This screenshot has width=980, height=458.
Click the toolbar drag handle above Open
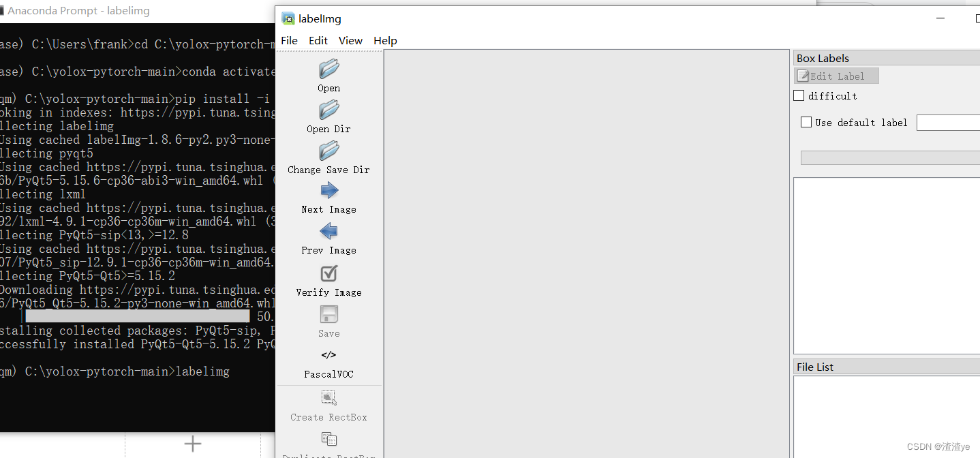tap(329, 51)
